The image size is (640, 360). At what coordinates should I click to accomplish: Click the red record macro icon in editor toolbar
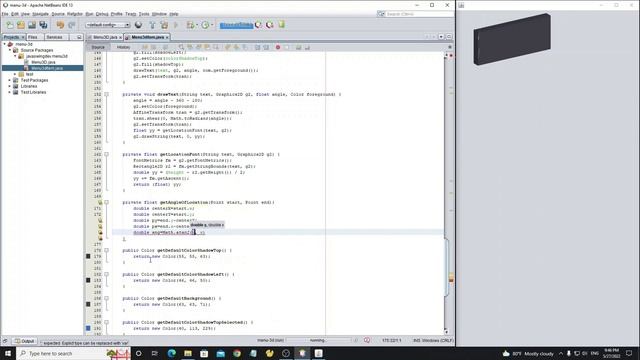(x=278, y=47)
